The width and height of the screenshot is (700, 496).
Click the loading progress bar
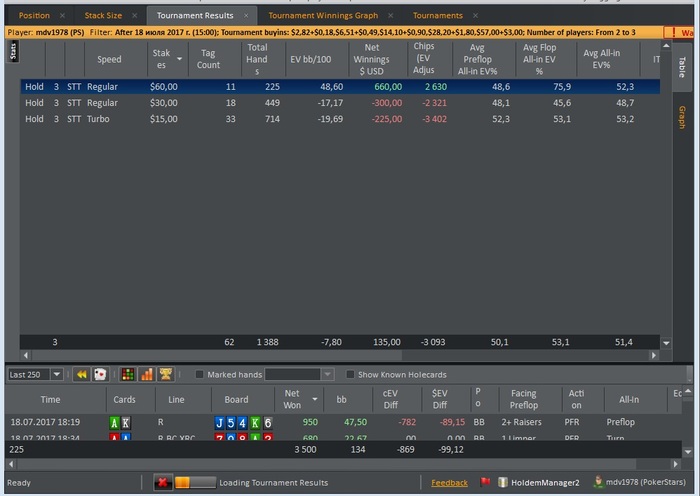195,482
